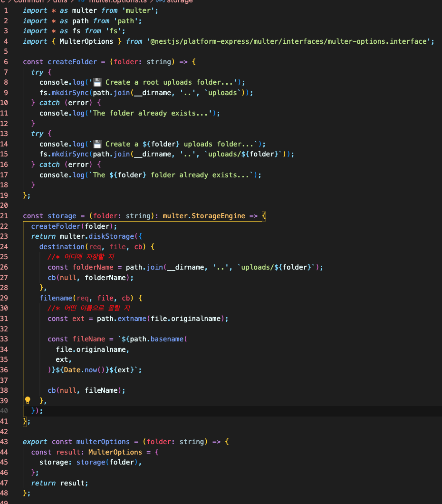
Task: Click line number 32 in the gutter
Action: (x=4, y=329)
